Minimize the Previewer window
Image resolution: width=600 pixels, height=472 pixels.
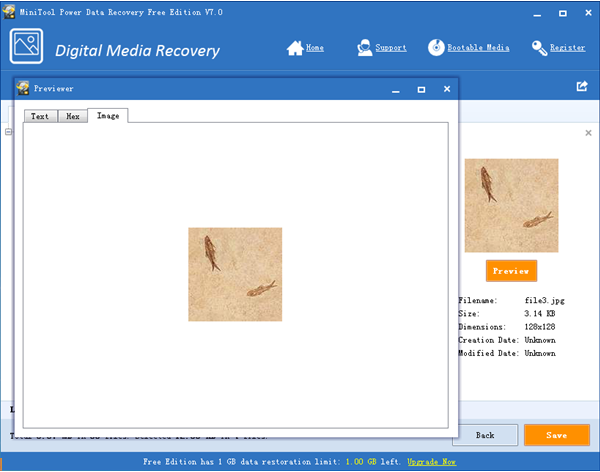tap(396, 90)
